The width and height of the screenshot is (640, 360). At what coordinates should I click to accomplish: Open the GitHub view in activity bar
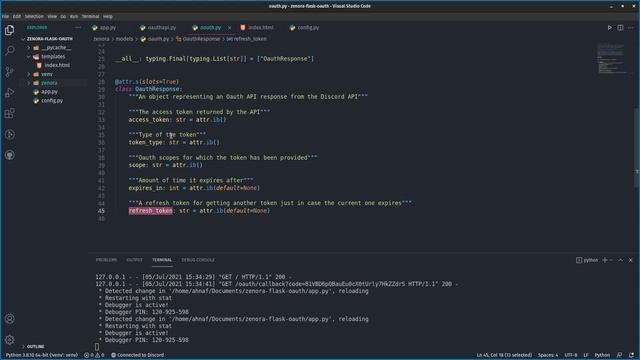(9, 155)
